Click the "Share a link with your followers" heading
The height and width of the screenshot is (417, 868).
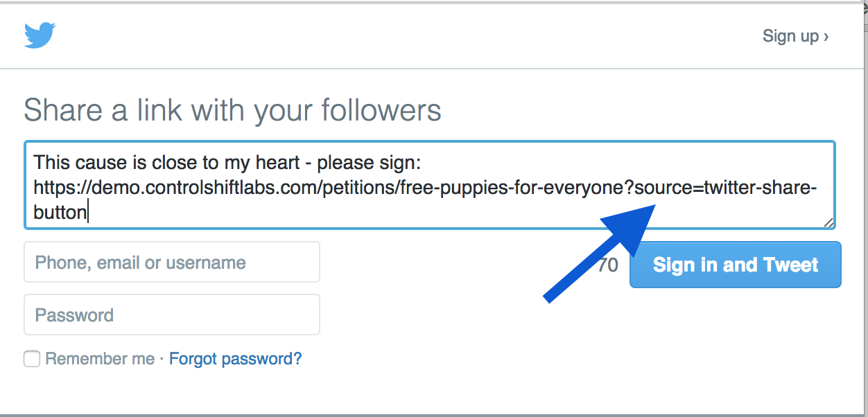coord(233,110)
